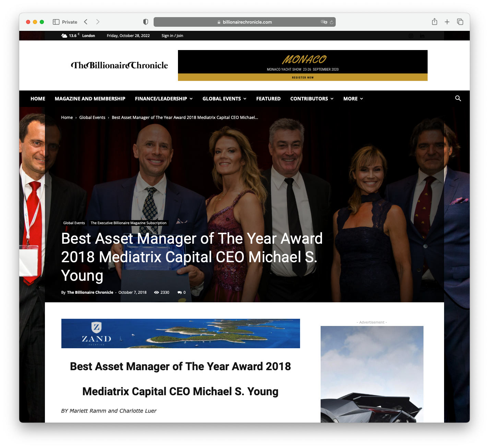Open a new tab with the plus icon

447,22
